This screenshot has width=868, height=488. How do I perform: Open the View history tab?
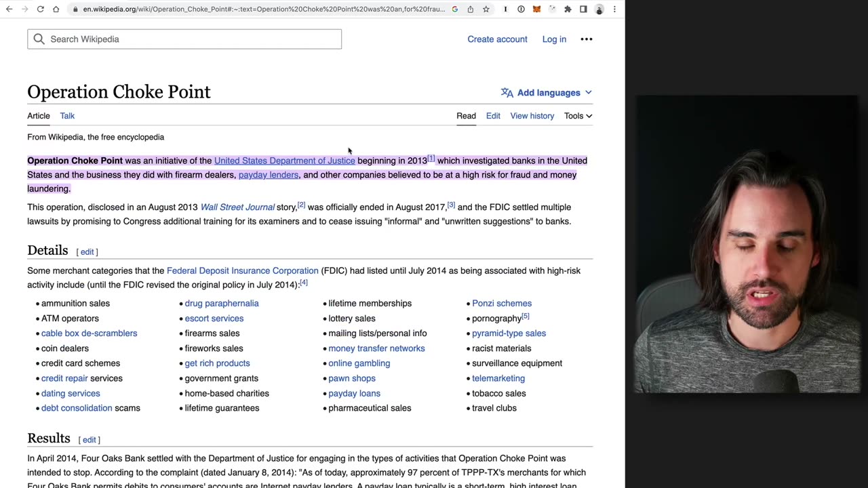point(532,116)
